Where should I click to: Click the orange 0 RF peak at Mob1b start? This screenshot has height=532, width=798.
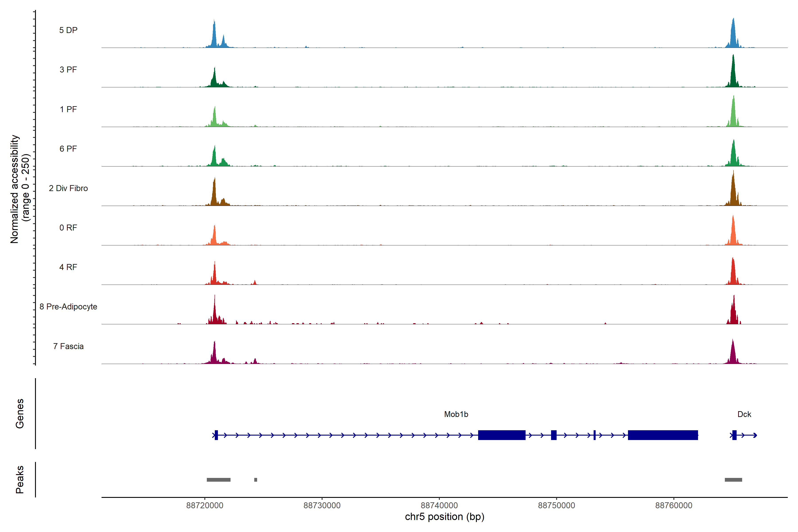[x=214, y=237]
